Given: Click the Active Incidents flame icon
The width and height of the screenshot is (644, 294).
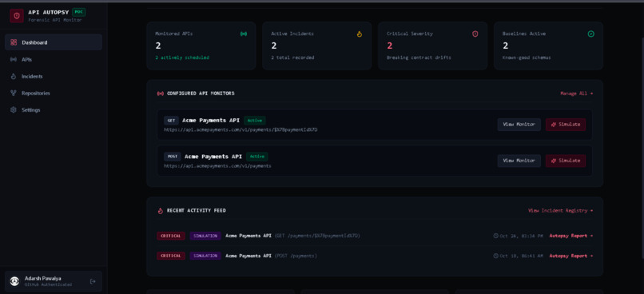Looking at the screenshot, I should (360, 34).
